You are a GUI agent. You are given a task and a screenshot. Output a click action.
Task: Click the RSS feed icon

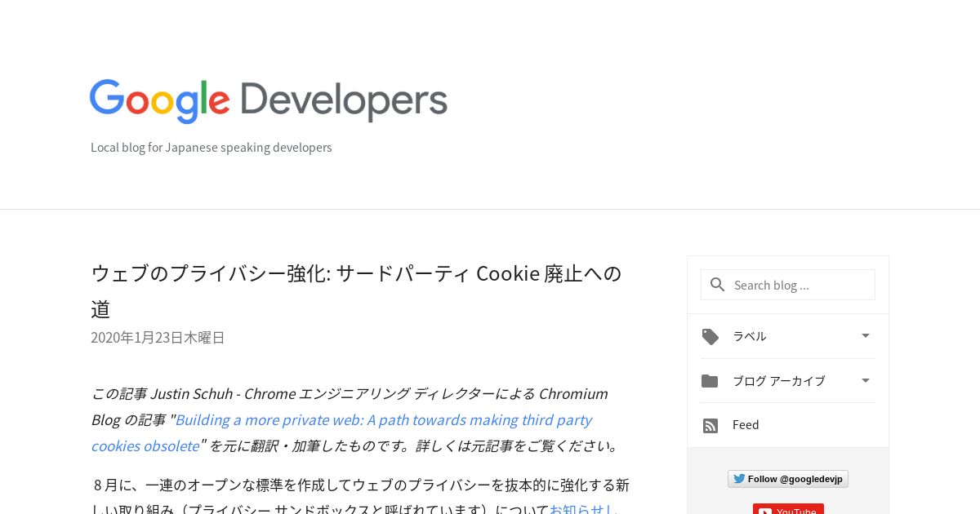(x=710, y=426)
